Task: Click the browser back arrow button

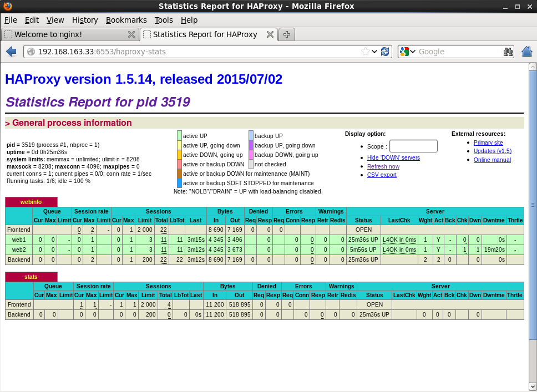Action: tap(11, 52)
